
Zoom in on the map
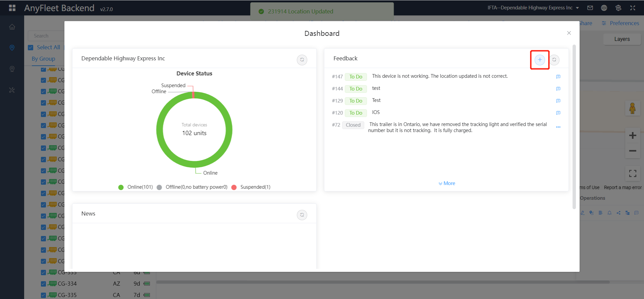(x=633, y=135)
